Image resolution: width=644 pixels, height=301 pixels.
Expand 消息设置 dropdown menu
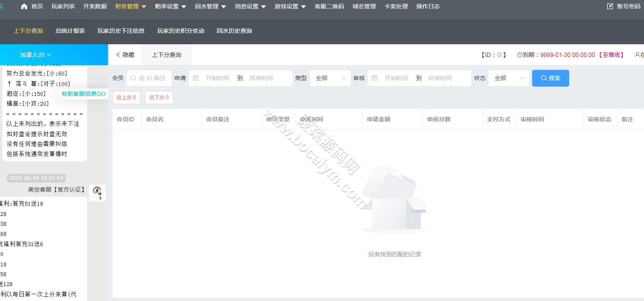250,6
